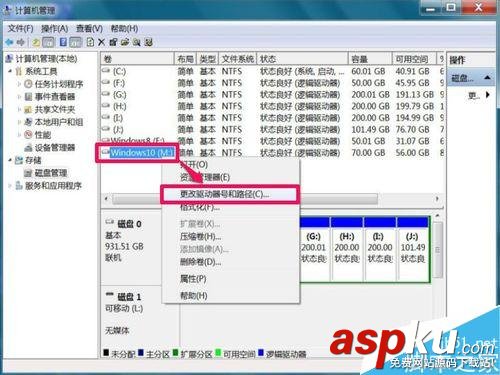Select 磁盘管理 under 存储
The image size is (500, 375).
click(51, 173)
